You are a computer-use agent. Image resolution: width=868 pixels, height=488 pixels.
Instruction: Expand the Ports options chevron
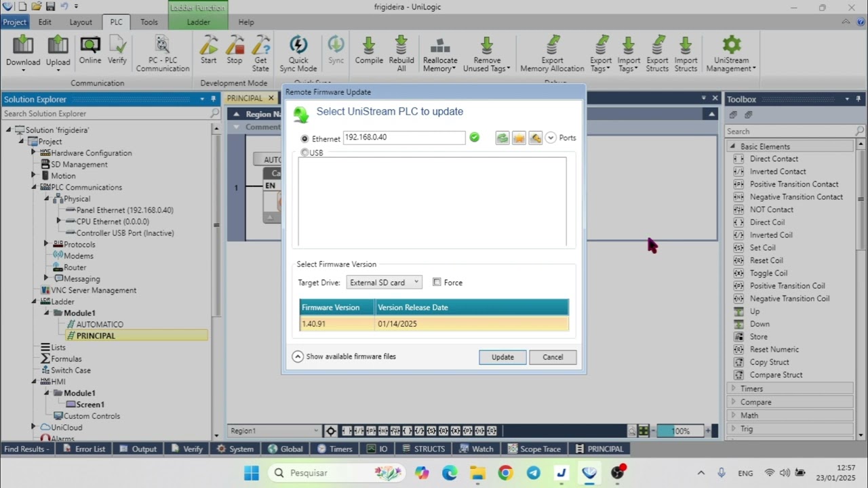tap(551, 138)
